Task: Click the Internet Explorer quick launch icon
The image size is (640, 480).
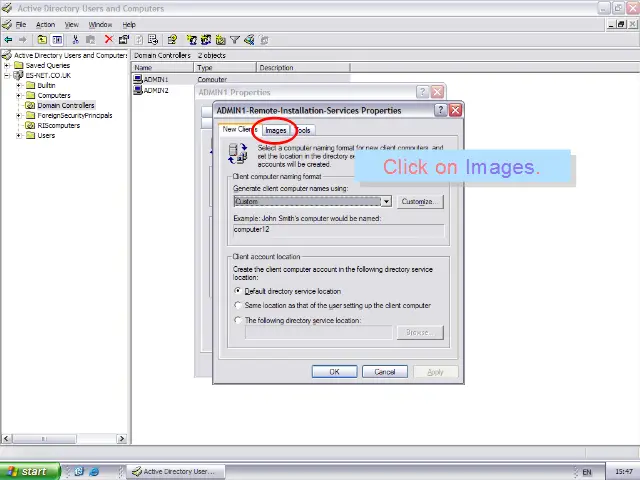Action: pyautogui.click(x=94, y=471)
